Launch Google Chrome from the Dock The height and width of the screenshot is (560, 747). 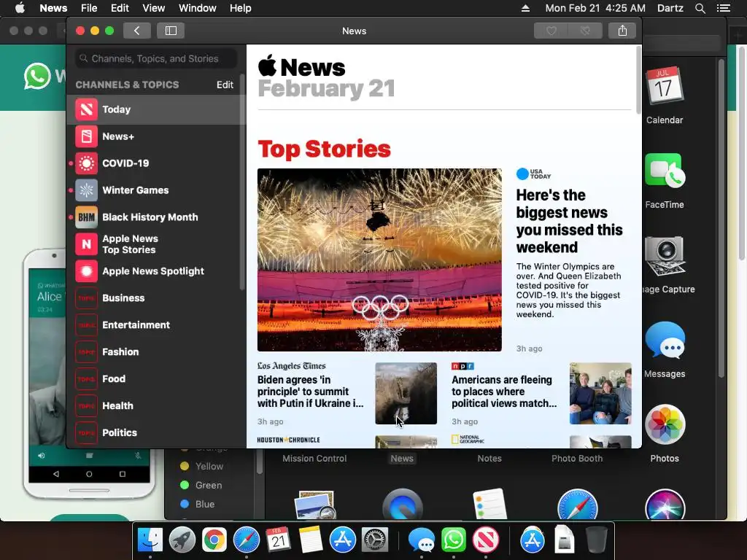pyautogui.click(x=214, y=540)
